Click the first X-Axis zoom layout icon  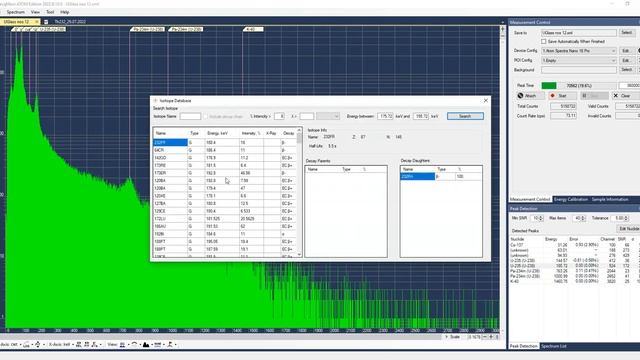click(x=79, y=345)
